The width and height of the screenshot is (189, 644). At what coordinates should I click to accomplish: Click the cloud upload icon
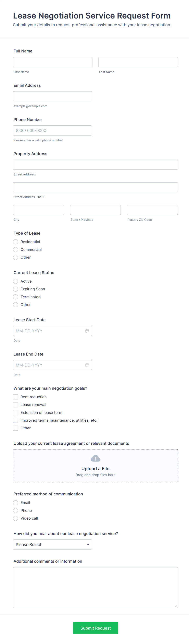pyautogui.click(x=95, y=458)
